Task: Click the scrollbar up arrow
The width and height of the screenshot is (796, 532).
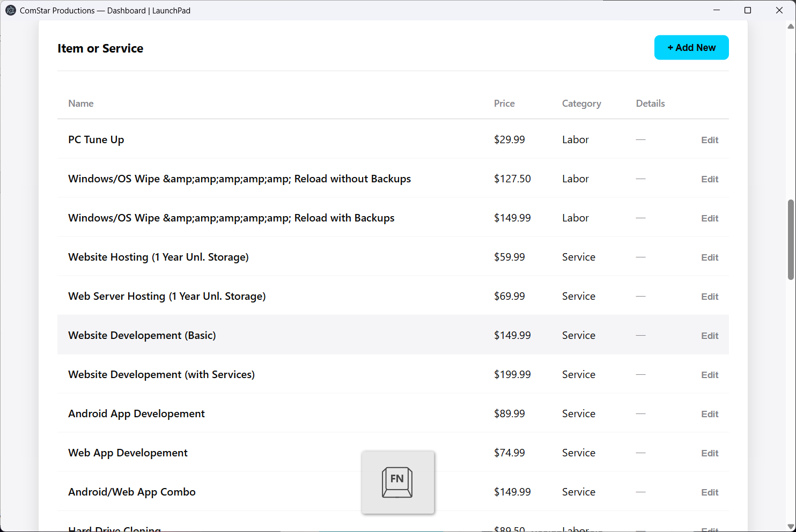Action: (791, 26)
